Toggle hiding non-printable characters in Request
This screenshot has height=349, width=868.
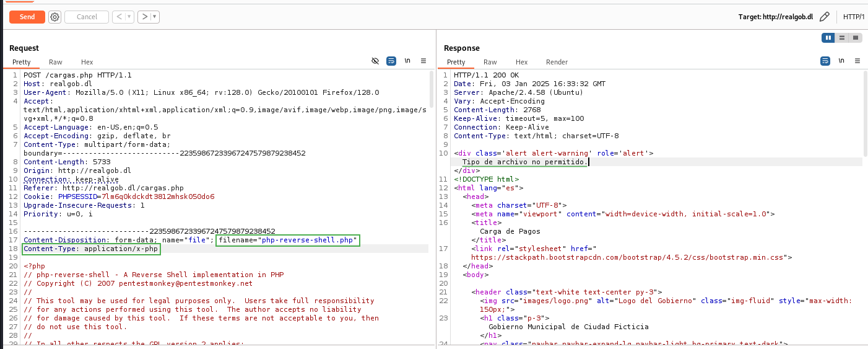375,61
